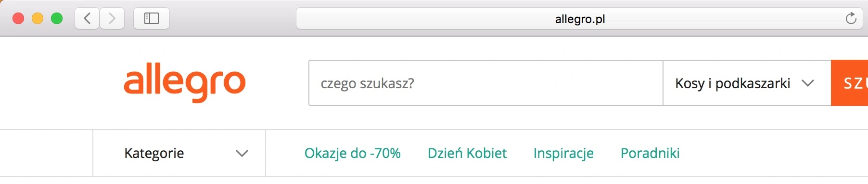Viewport: 868px width, 184px height.
Task: Expand the chevron beside Kosy i podkaszarki
Action: [808, 83]
